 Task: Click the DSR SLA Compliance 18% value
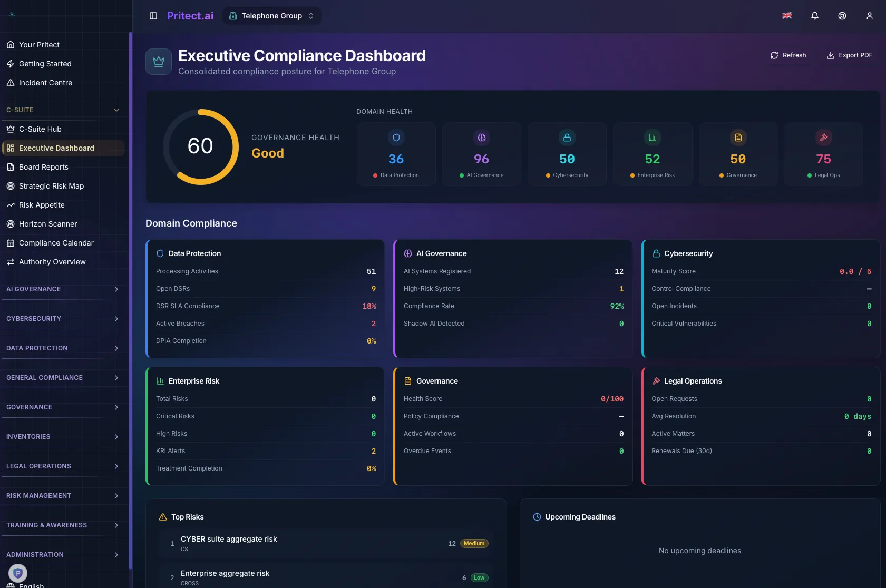pyautogui.click(x=369, y=306)
